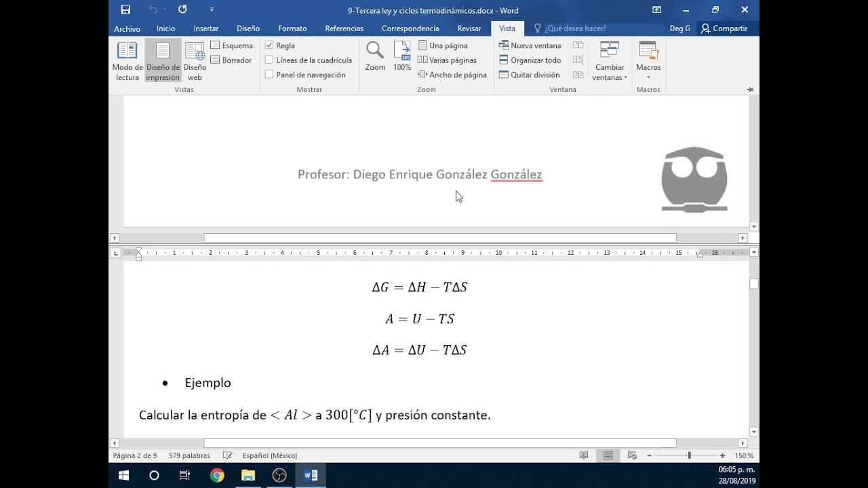This screenshot has height=488, width=868.
Task: Open Windows Start menu
Action: point(123,476)
